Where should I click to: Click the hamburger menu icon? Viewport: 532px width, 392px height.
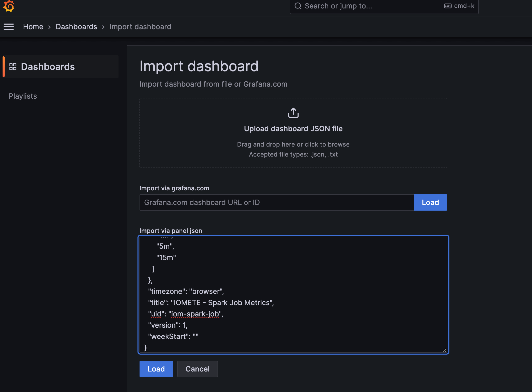(9, 27)
